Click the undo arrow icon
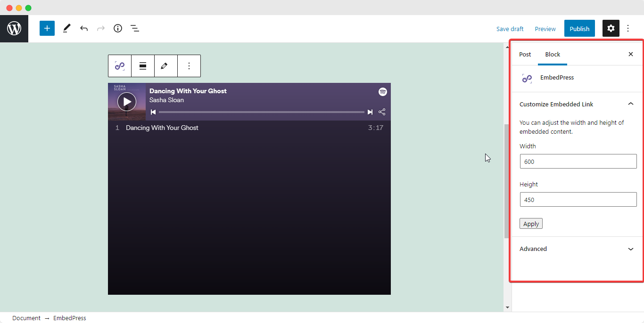The image size is (644, 323). [84, 28]
